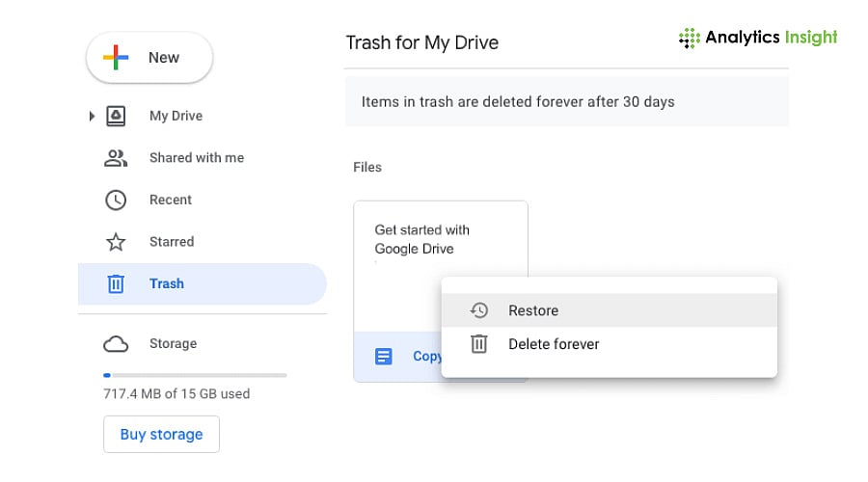Click the Storage cloud icon

[x=116, y=344]
